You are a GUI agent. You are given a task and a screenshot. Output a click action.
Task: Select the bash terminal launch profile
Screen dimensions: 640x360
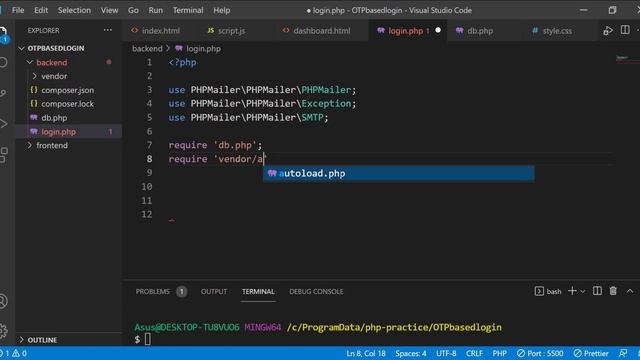[548, 291]
